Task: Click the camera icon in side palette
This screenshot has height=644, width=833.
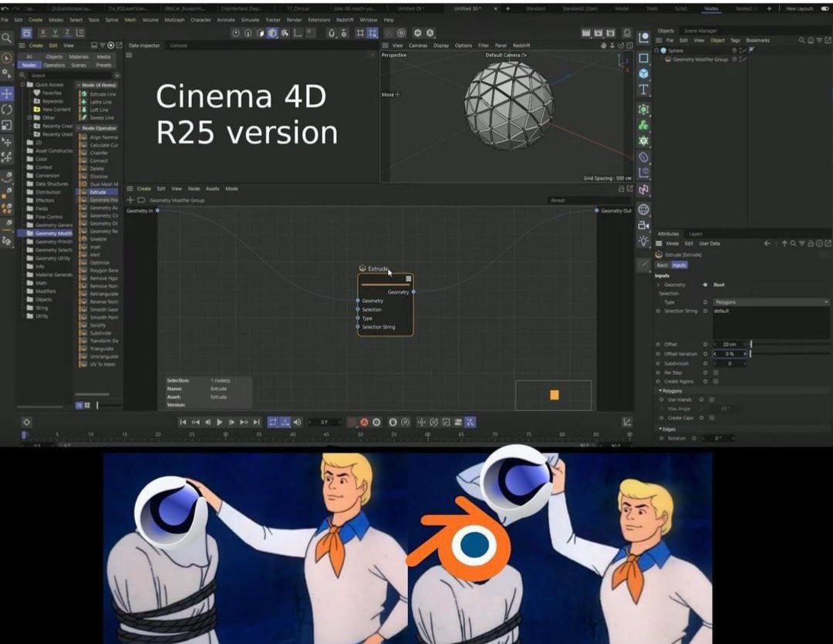Action: click(643, 225)
